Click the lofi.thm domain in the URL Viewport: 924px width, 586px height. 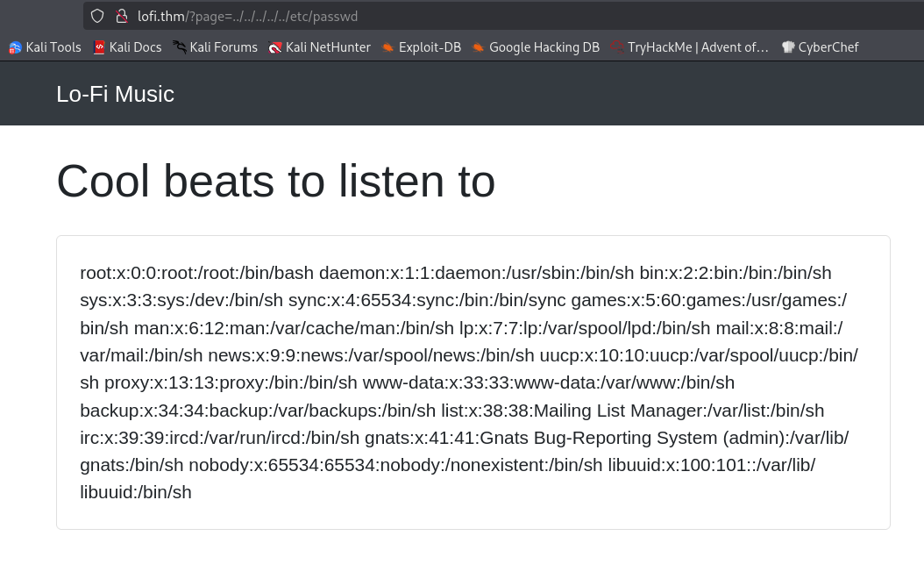(160, 16)
